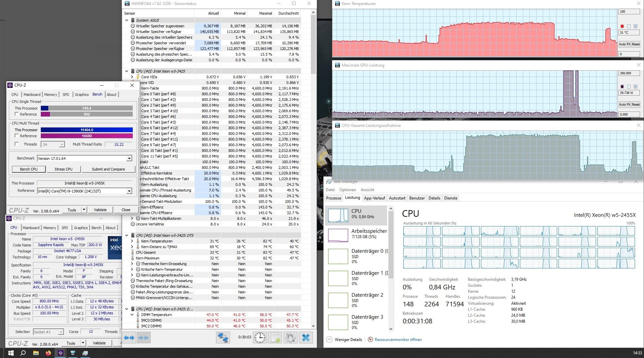Click Validate in CPU-Z Bench window
This screenshot has width=644, height=358.
(x=100, y=210)
